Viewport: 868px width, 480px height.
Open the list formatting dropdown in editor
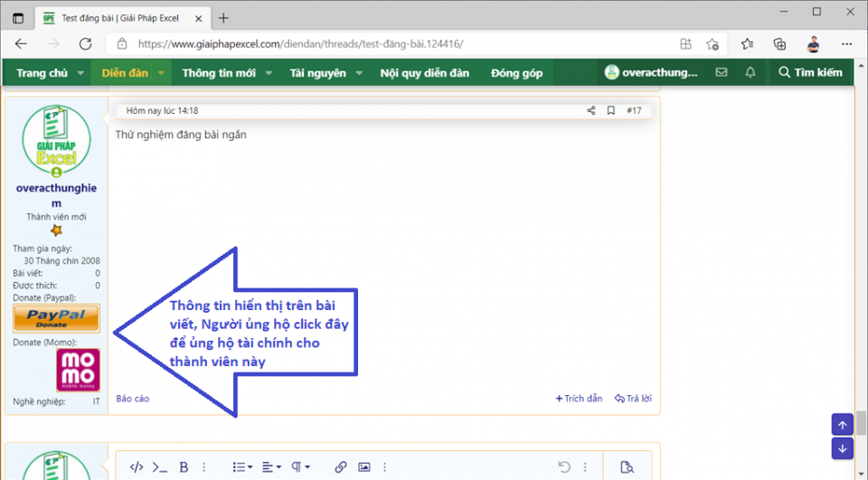coord(242,467)
